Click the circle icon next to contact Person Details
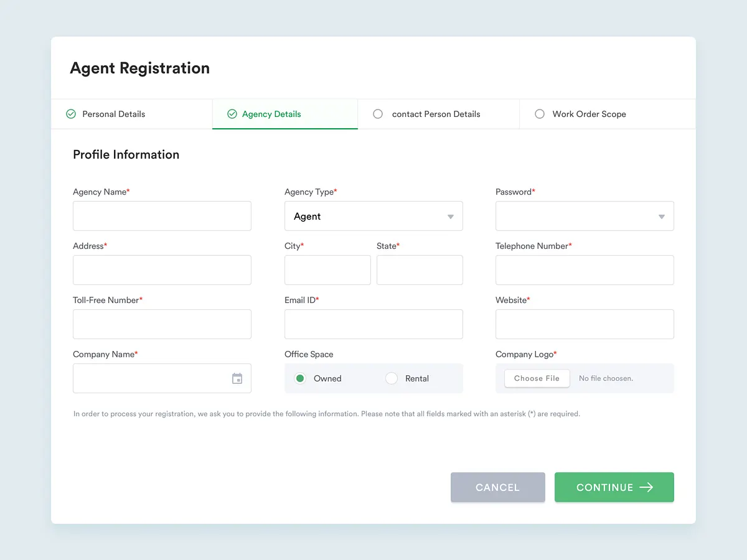The image size is (747, 560). (x=378, y=114)
